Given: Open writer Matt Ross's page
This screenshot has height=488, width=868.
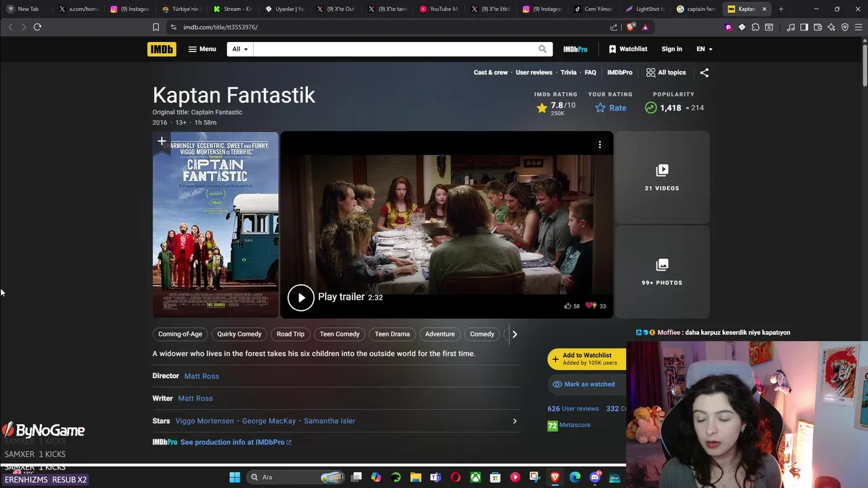Looking at the screenshot, I should [x=195, y=399].
